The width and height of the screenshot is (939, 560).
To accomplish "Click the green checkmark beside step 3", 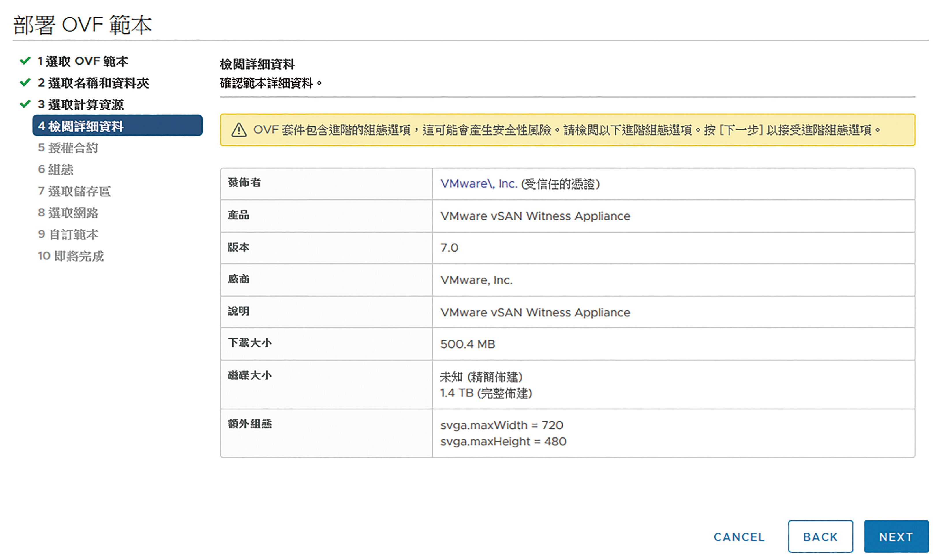I will (25, 104).
